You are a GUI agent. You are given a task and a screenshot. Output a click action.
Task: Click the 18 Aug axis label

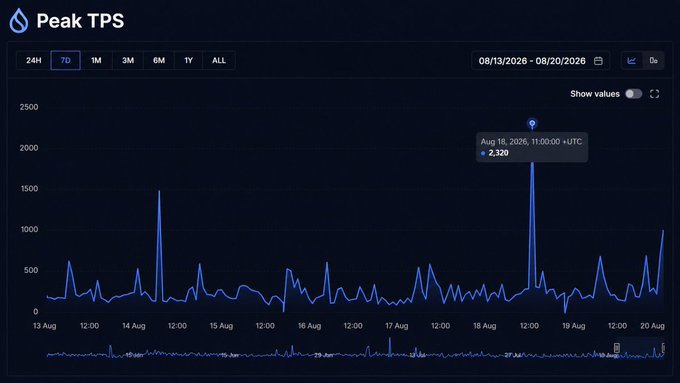coord(484,326)
